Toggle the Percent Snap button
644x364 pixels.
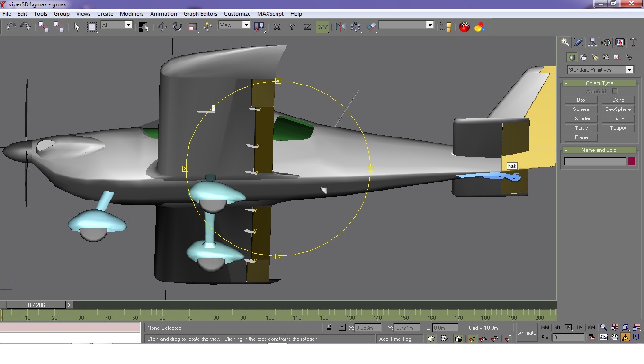point(495,338)
